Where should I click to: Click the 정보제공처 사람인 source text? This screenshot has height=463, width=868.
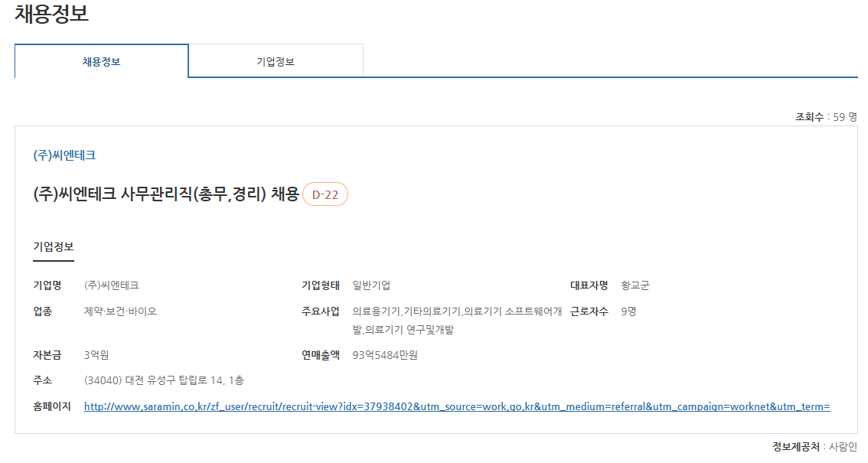point(814,446)
